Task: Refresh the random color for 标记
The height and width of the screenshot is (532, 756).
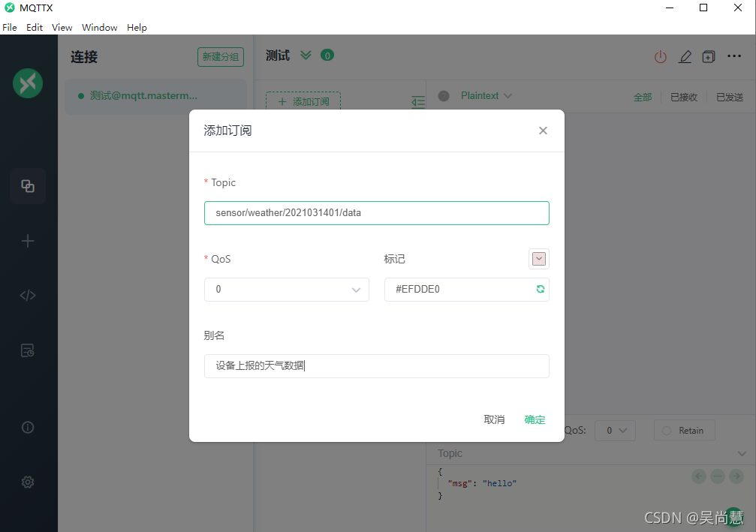Action: [x=541, y=289]
